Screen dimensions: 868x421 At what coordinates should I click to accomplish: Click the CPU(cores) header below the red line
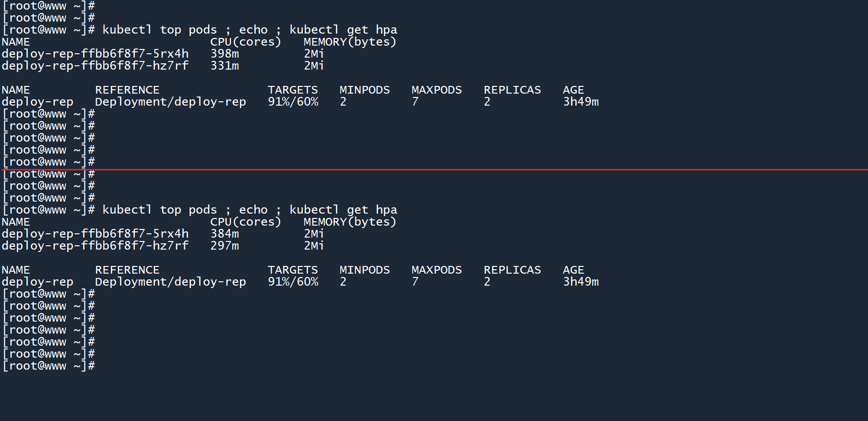tap(245, 222)
